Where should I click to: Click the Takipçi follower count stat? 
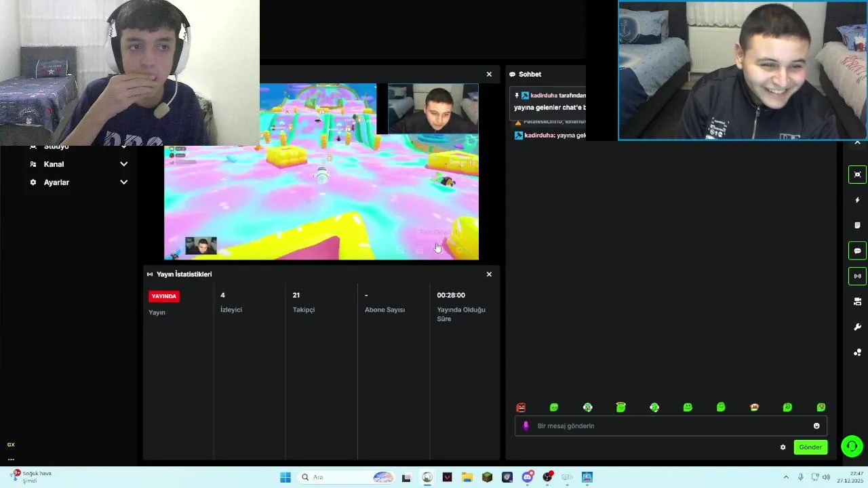click(x=304, y=302)
